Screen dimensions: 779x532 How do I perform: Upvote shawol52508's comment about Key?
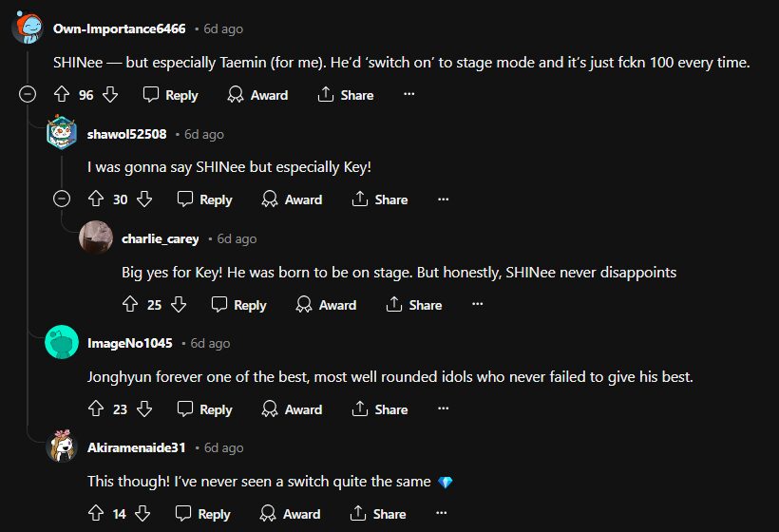tap(96, 199)
